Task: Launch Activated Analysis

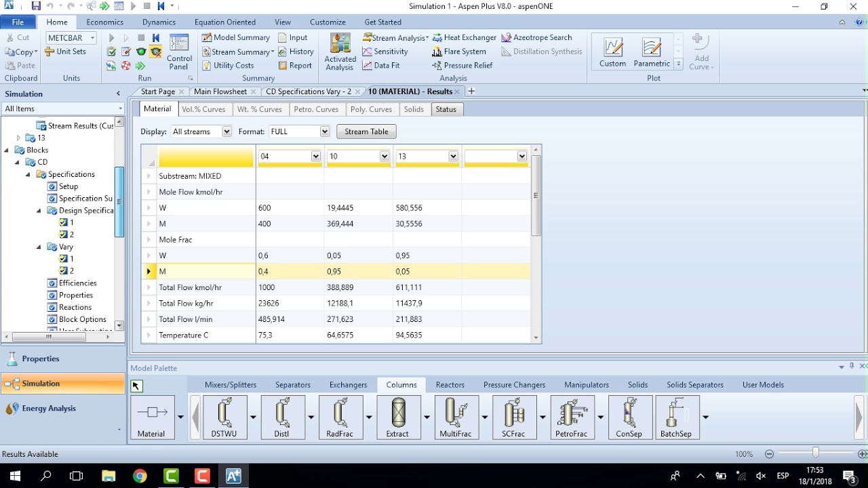Action: (x=340, y=52)
